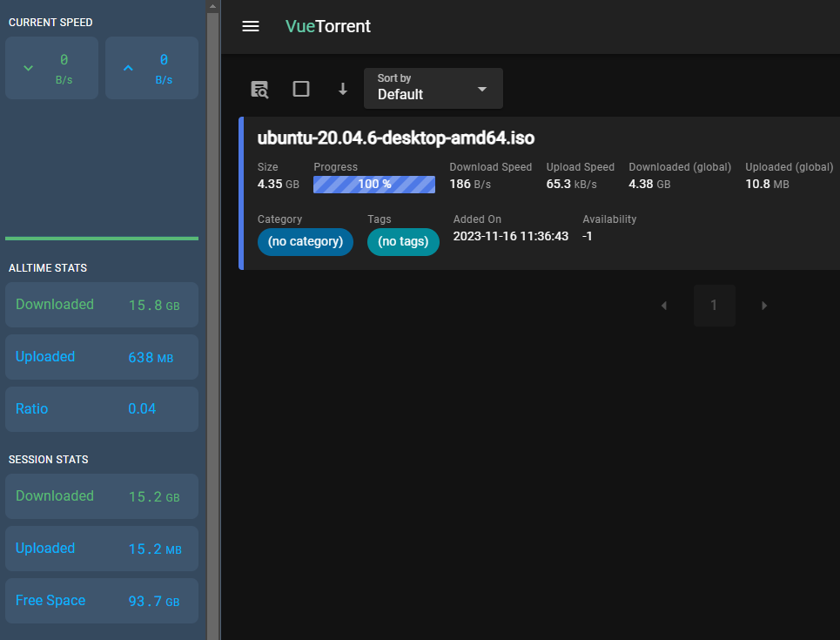Click the Availability value -1
840x640 pixels.
(588, 236)
